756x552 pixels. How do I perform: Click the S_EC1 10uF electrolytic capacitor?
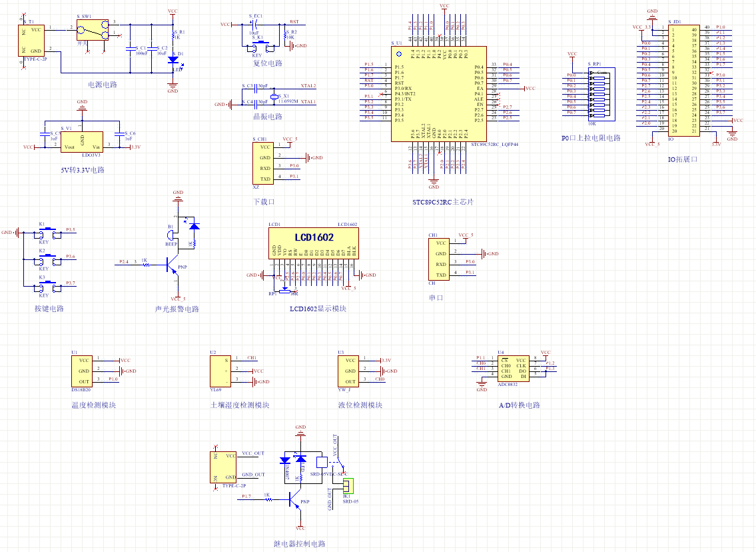(x=256, y=24)
